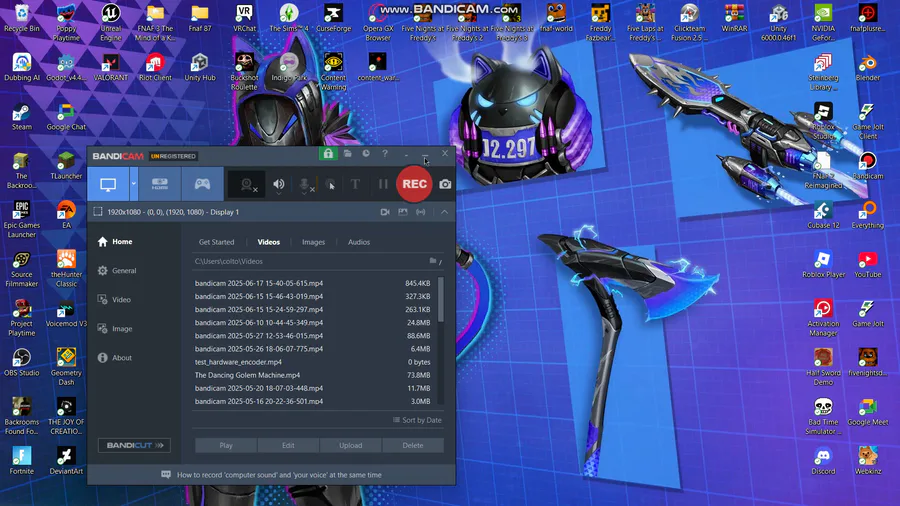The width and height of the screenshot is (900, 506).
Task: Switch to the Audios tab
Action: (x=359, y=242)
